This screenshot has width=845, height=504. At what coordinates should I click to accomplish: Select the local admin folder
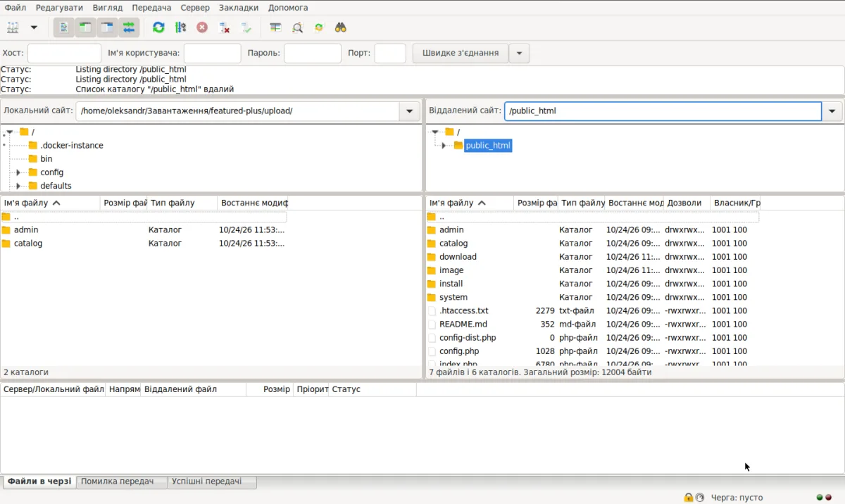(144, 230)
